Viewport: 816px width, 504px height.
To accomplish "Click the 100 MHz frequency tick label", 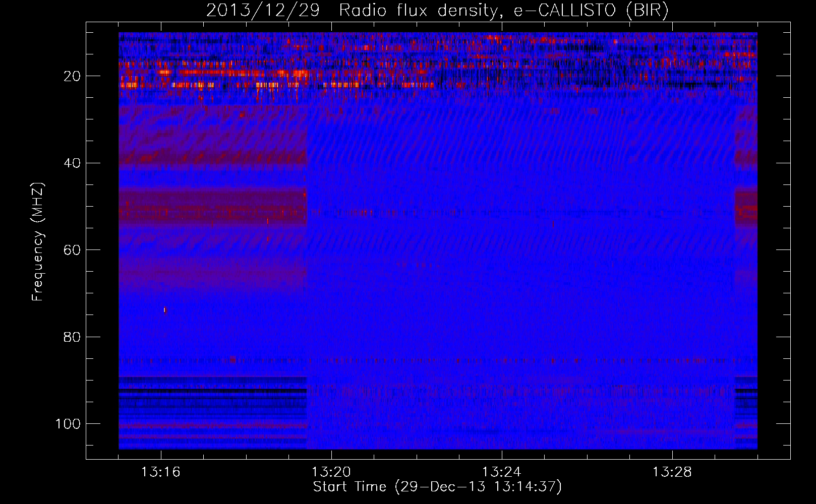I will pos(68,424).
